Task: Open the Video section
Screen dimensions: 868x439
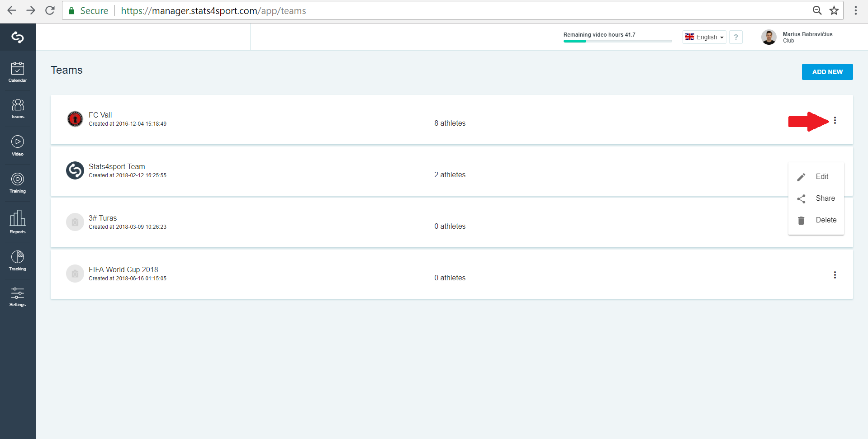Action: [18, 146]
